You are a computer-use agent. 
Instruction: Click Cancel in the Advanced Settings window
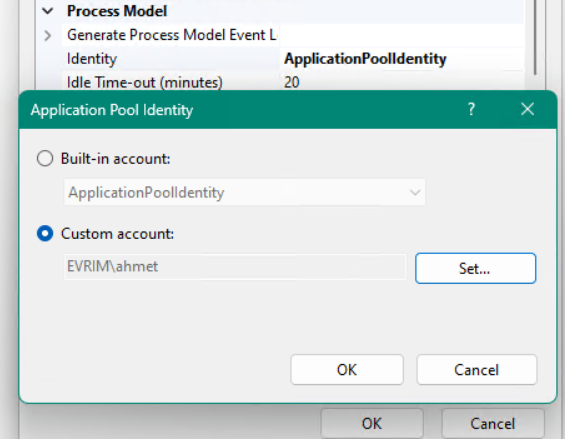click(493, 424)
